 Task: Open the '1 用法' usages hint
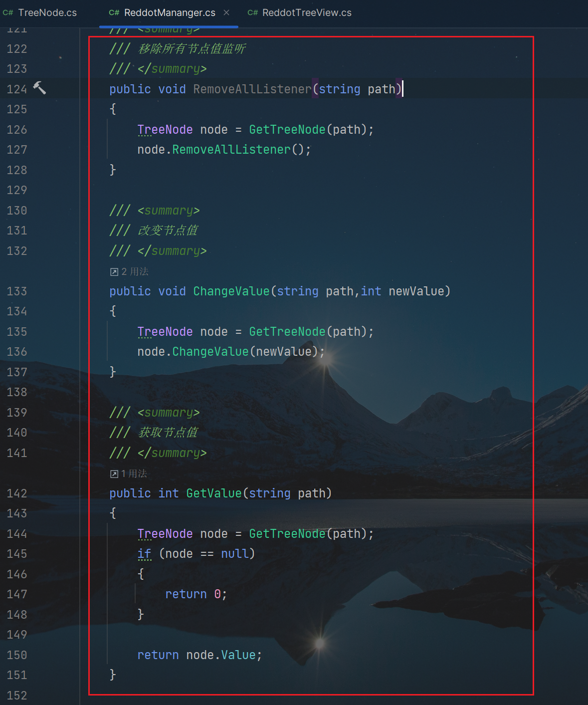click(129, 473)
